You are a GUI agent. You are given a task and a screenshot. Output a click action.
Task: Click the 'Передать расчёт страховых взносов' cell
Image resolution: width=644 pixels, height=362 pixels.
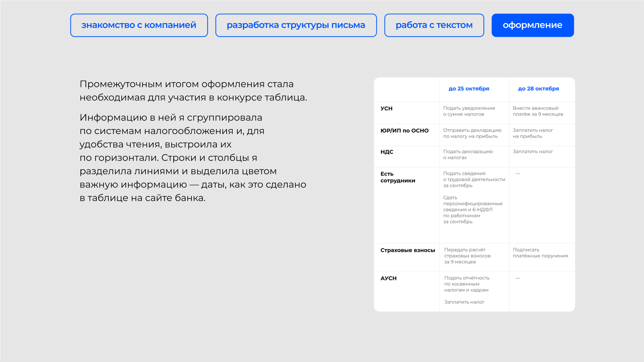(467, 256)
